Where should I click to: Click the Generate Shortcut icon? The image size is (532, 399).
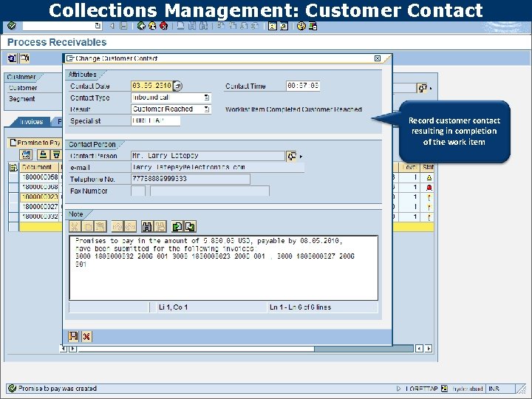point(284,26)
